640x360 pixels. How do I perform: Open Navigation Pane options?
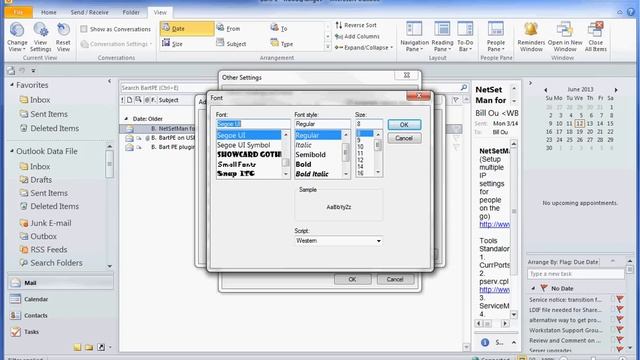point(414,37)
